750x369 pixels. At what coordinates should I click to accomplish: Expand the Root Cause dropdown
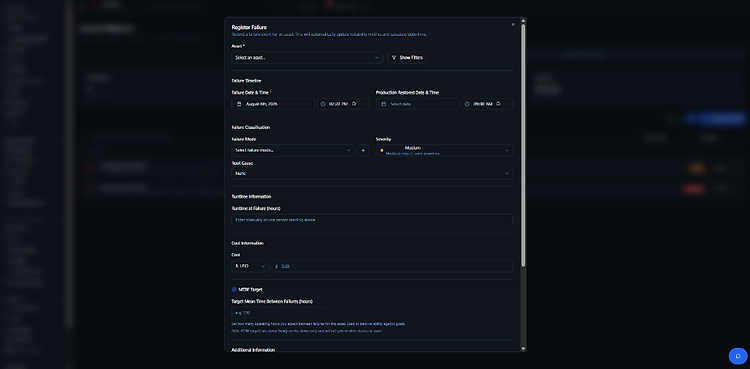click(372, 173)
